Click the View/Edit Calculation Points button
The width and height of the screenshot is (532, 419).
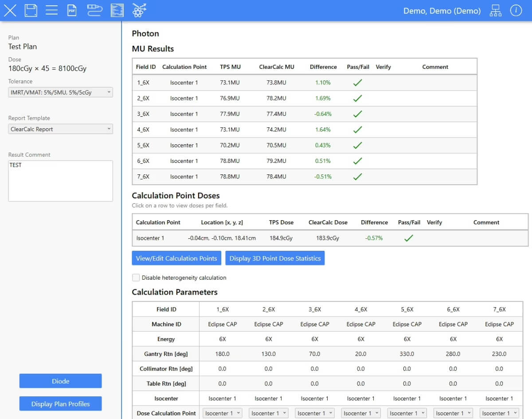point(176,258)
